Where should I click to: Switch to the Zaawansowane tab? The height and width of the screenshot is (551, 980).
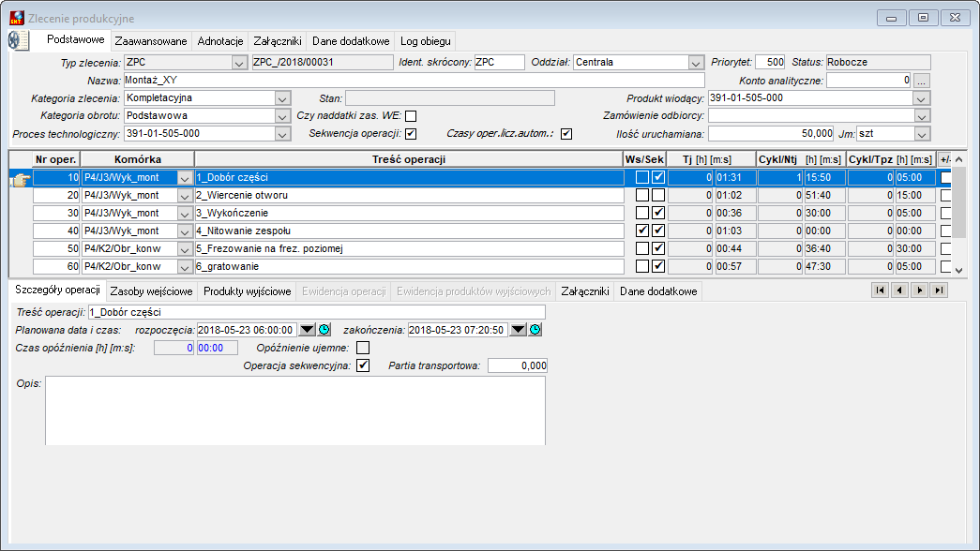click(151, 41)
